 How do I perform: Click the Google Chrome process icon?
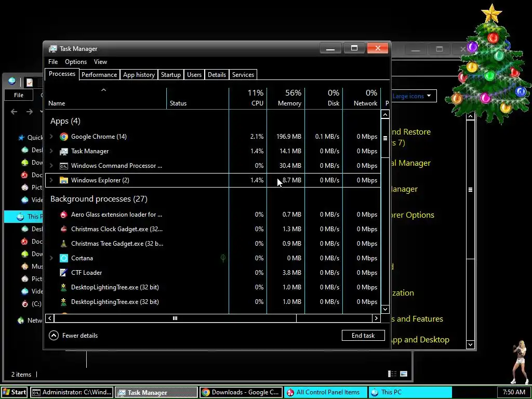[x=64, y=137]
